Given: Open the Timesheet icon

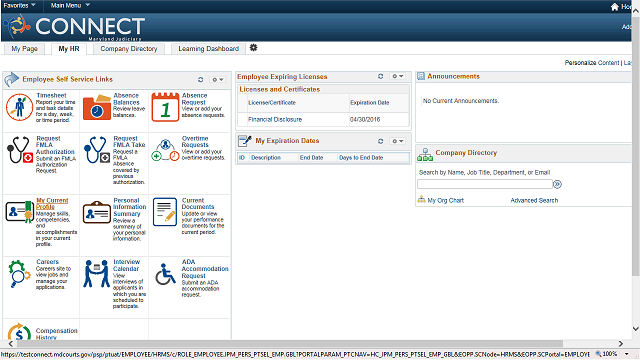Looking at the screenshot, I should click(x=19, y=107).
